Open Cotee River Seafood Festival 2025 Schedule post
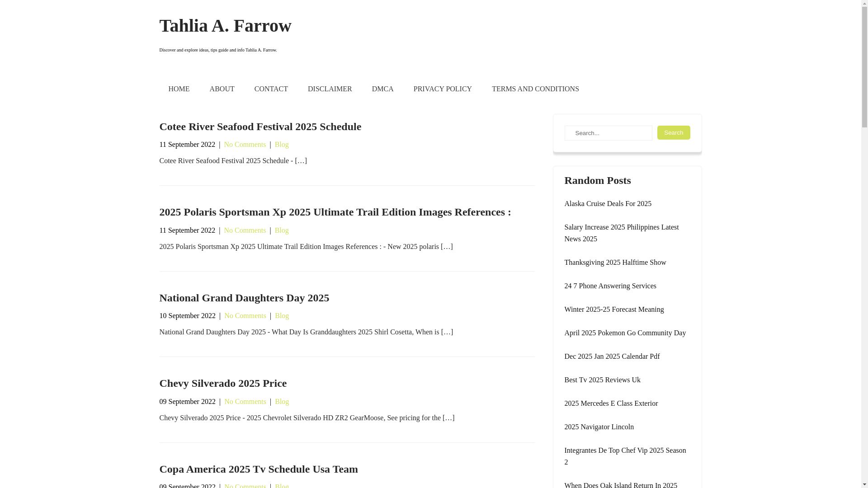The image size is (868, 488). pyautogui.click(x=260, y=127)
